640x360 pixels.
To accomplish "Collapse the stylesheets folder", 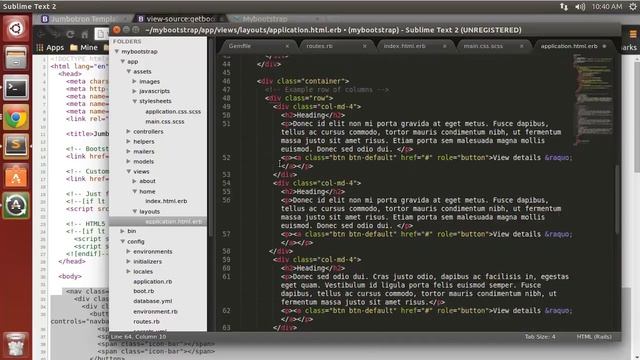I will tap(134, 101).
